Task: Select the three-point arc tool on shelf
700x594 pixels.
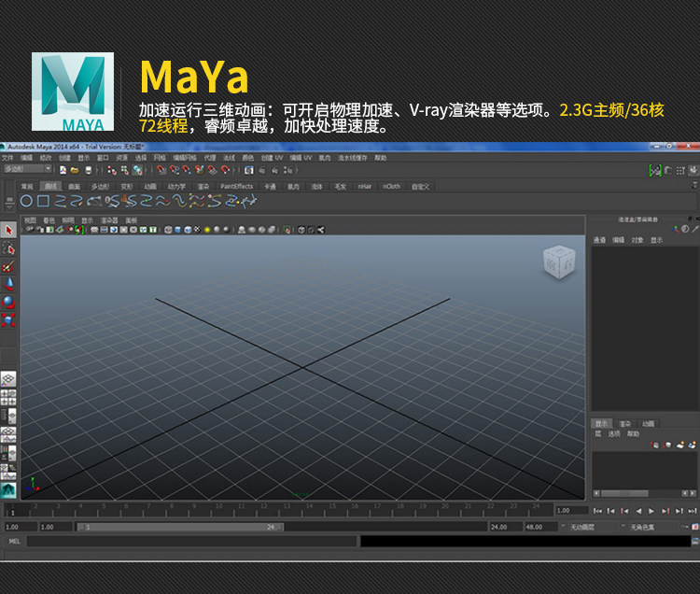Action: coord(93,202)
